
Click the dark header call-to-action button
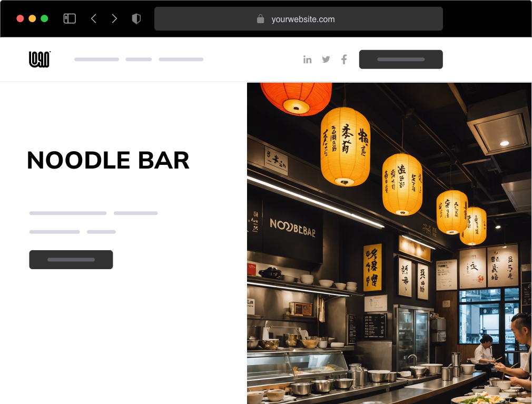tap(401, 60)
